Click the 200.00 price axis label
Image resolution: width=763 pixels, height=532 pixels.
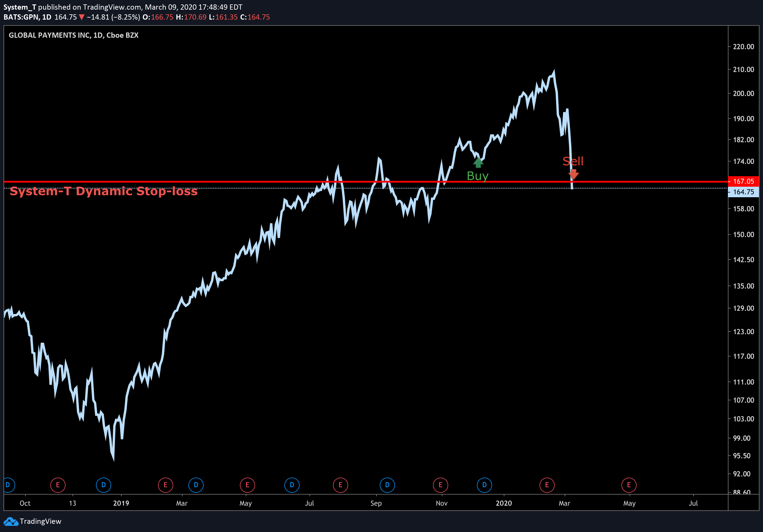click(743, 93)
